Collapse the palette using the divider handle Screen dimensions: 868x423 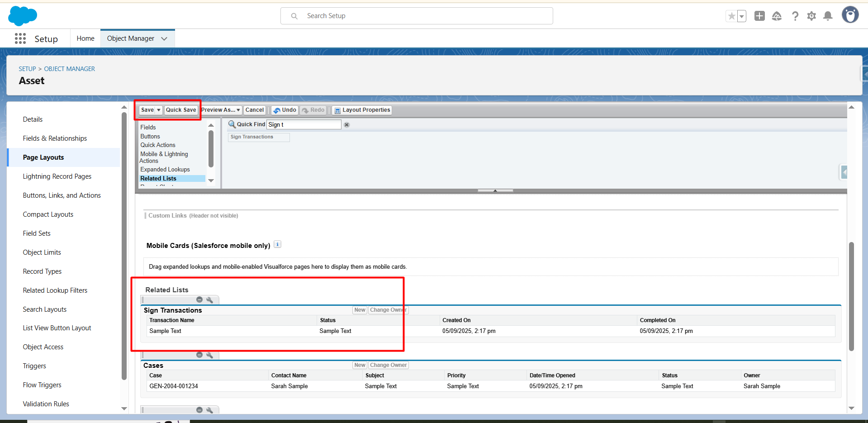pyautogui.click(x=495, y=191)
